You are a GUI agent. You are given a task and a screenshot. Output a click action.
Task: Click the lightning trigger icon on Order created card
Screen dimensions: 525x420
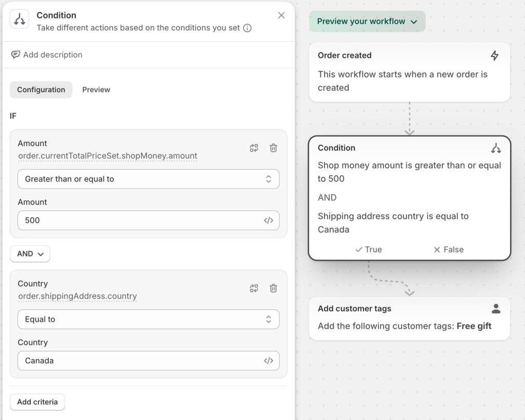click(x=495, y=55)
